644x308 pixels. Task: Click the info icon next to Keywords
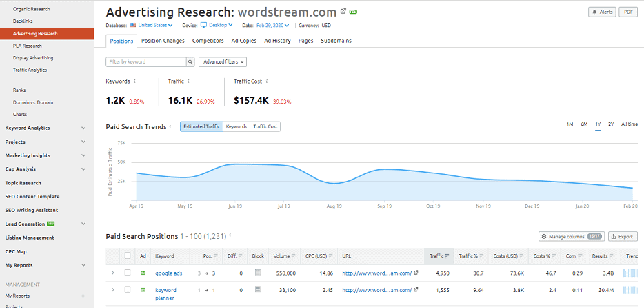[134, 81]
